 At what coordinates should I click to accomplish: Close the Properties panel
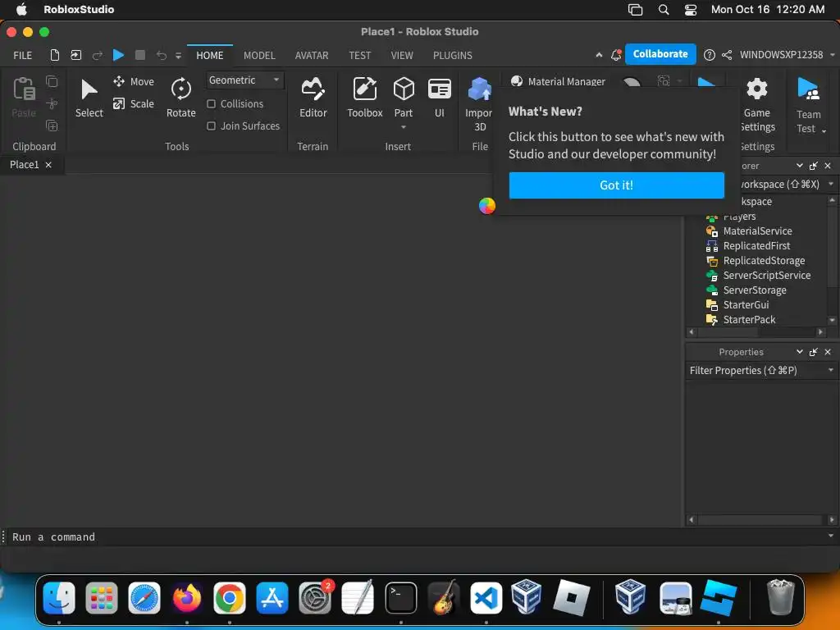point(828,352)
